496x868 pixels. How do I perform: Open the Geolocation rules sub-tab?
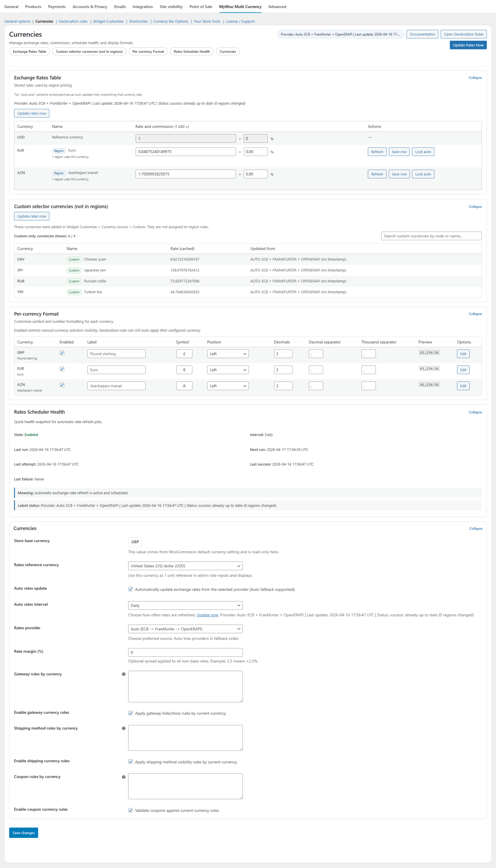73,21
